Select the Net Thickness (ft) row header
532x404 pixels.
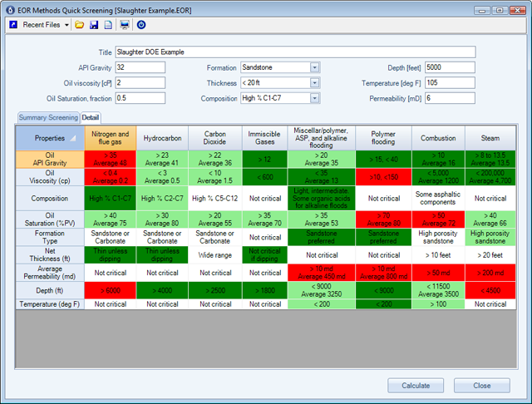coord(50,254)
